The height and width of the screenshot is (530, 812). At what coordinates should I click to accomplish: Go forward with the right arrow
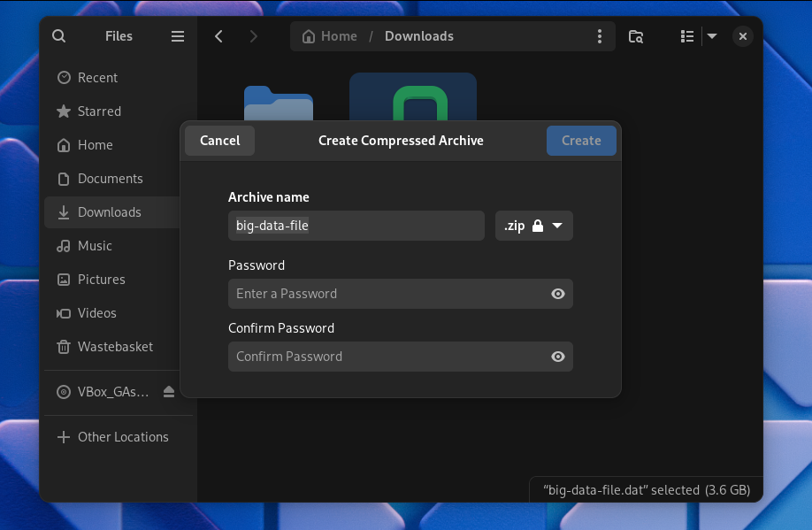pos(253,36)
